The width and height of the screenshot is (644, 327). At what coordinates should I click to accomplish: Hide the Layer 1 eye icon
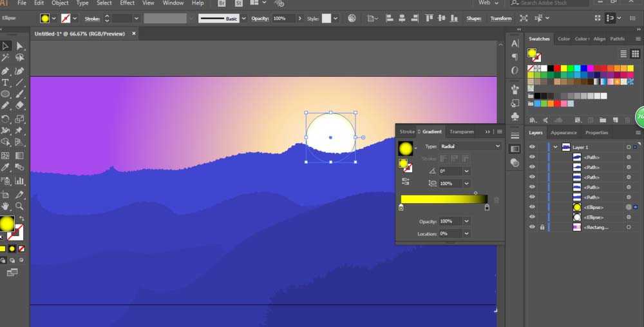[x=533, y=147]
